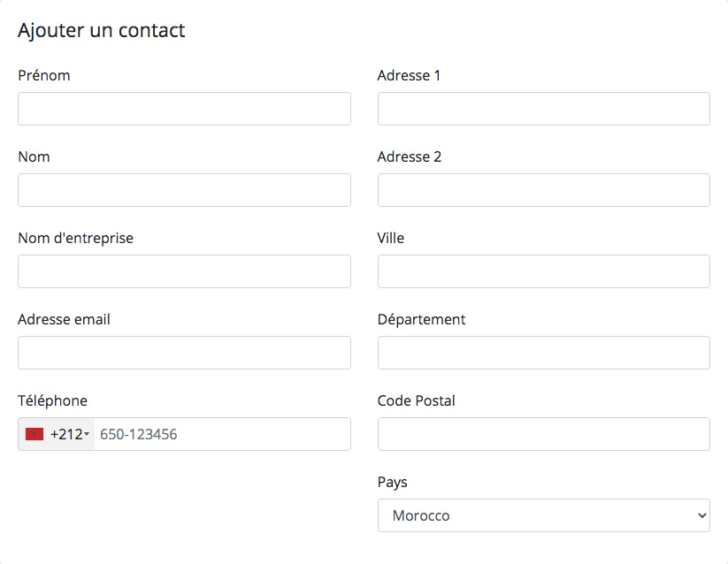Focus the Code Postal input box
728x564 pixels.
(544, 434)
